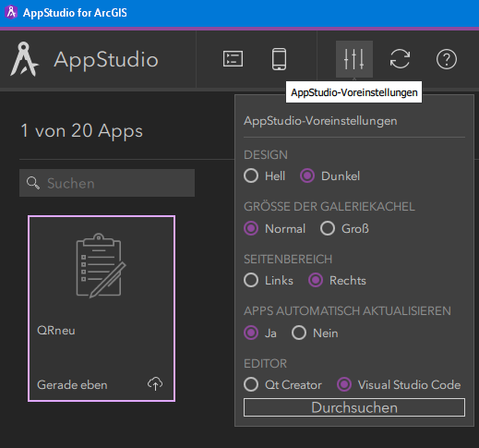This screenshot has width=479, height=448.
Task: Click the cloud upload icon on QRneu
Action: [x=155, y=383]
